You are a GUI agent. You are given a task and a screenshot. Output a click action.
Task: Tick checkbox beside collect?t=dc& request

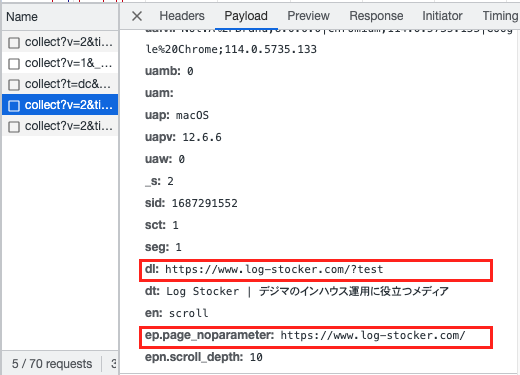point(14,85)
